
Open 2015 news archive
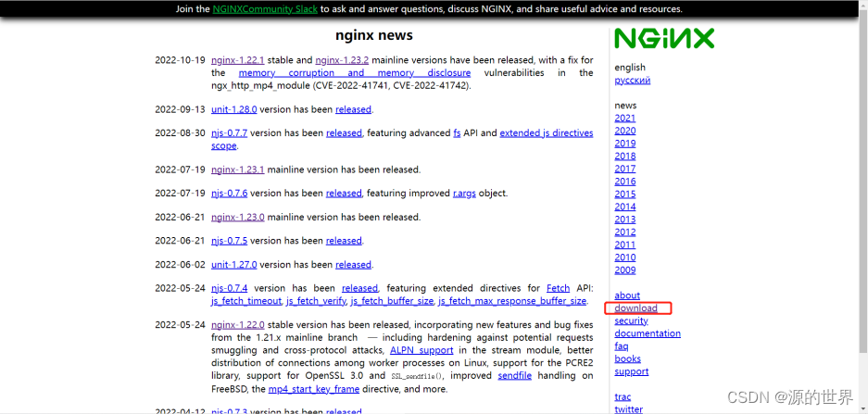pos(625,194)
